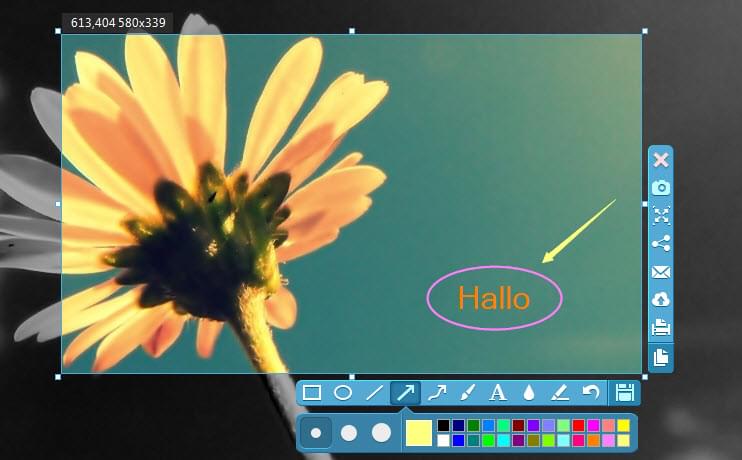
Task: Select the medium line thickness dot
Action: [x=349, y=433]
